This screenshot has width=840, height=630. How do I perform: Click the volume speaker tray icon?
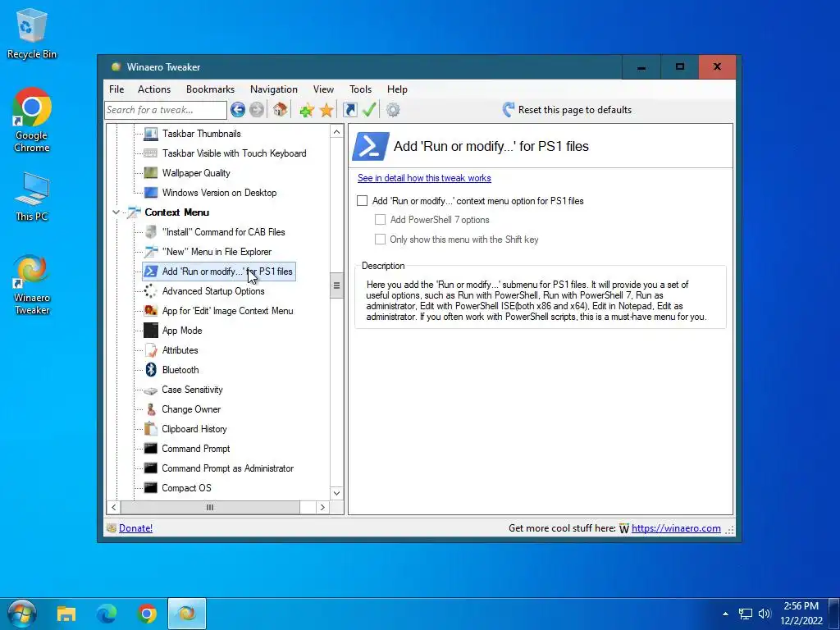pyautogui.click(x=765, y=614)
